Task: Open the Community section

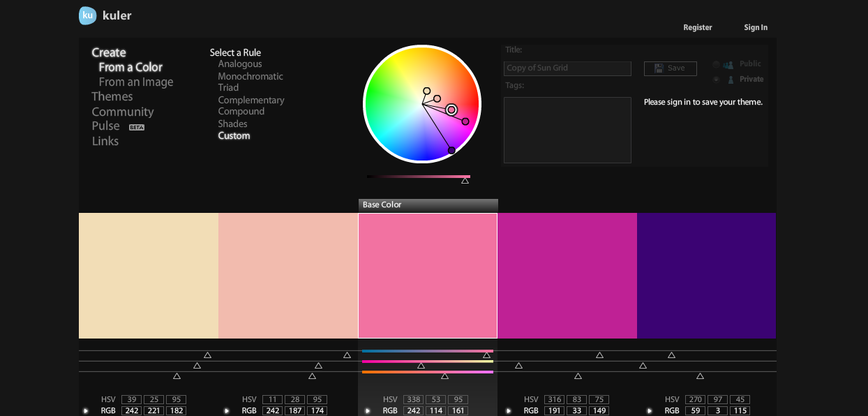Action: [123, 112]
